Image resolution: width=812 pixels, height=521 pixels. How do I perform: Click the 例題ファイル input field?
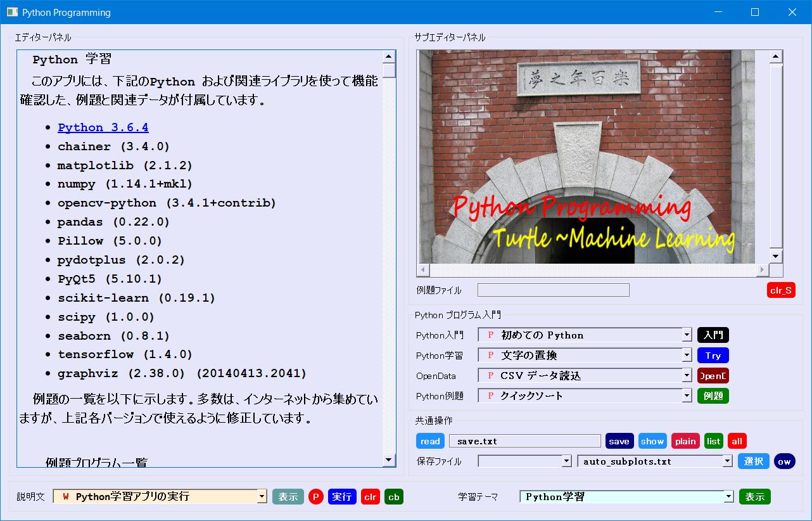[x=554, y=290]
